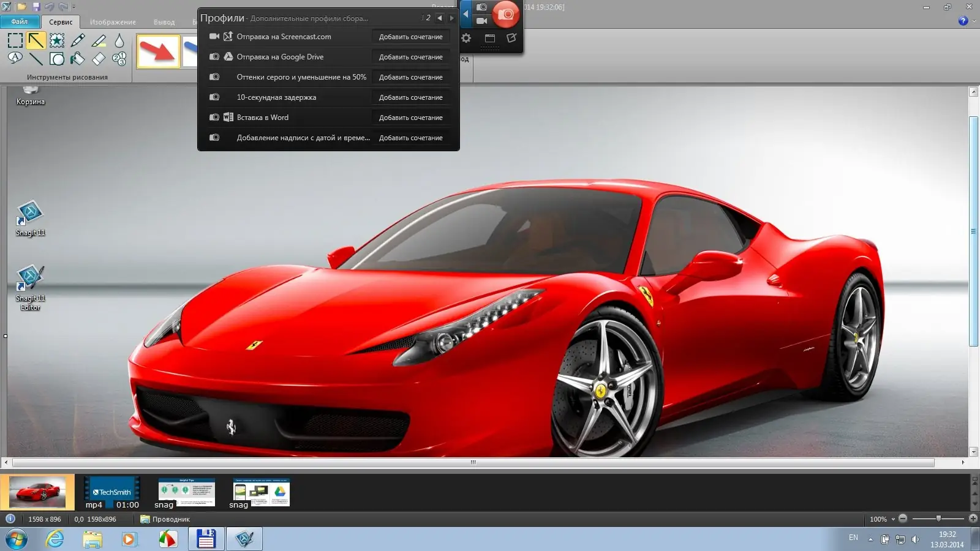Show hidden system tray icons
Image resolution: width=980 pixels, height=551 pixels.
(x=870, y=539)
